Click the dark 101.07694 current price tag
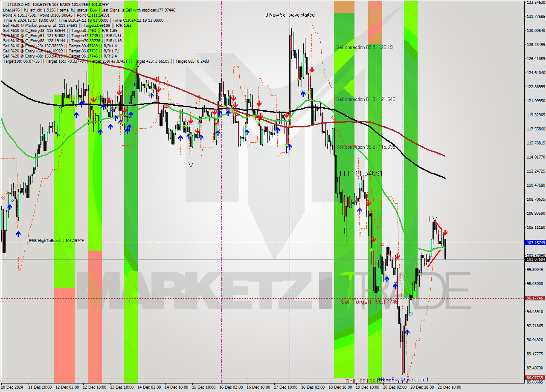 click(x=535, y=259)
